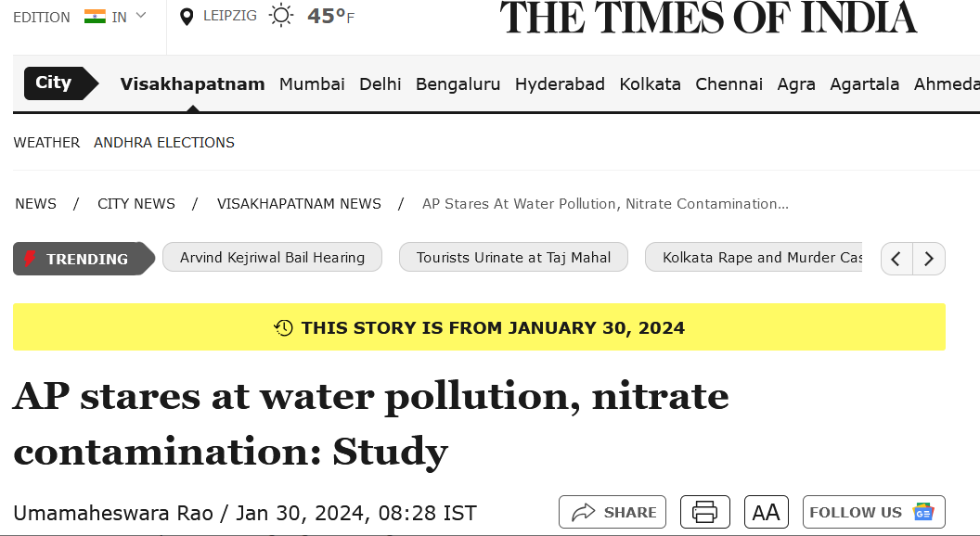Follow on Google News via Follow Us

point(874,512)
